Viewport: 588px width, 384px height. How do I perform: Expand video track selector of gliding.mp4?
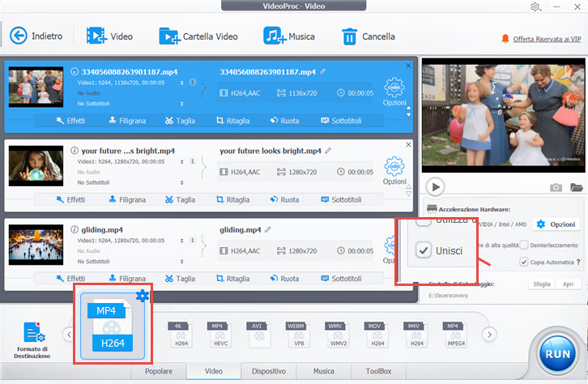click(182, 241)
